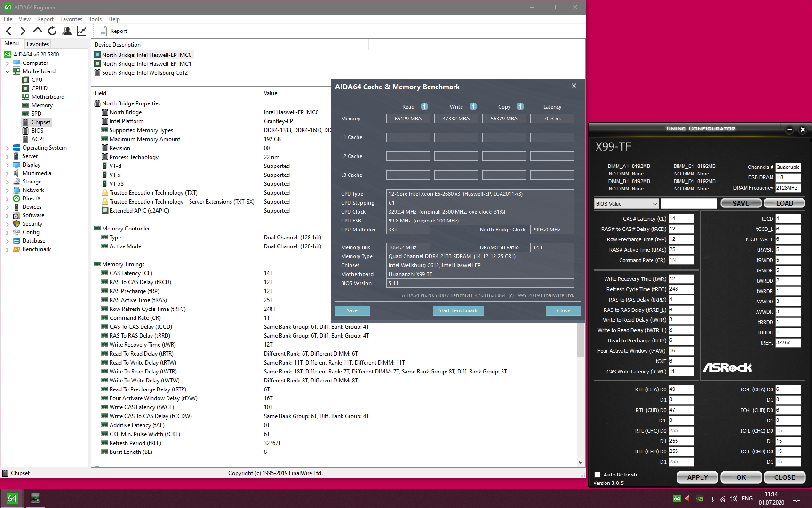
Task: Open the graph chart toolbar icon
Action: 81,31
